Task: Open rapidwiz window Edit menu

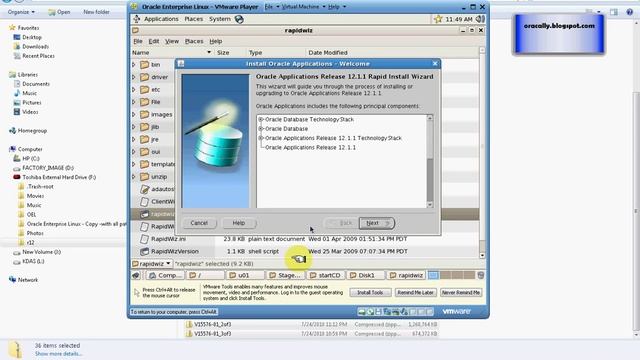Action: coord(153,41)
